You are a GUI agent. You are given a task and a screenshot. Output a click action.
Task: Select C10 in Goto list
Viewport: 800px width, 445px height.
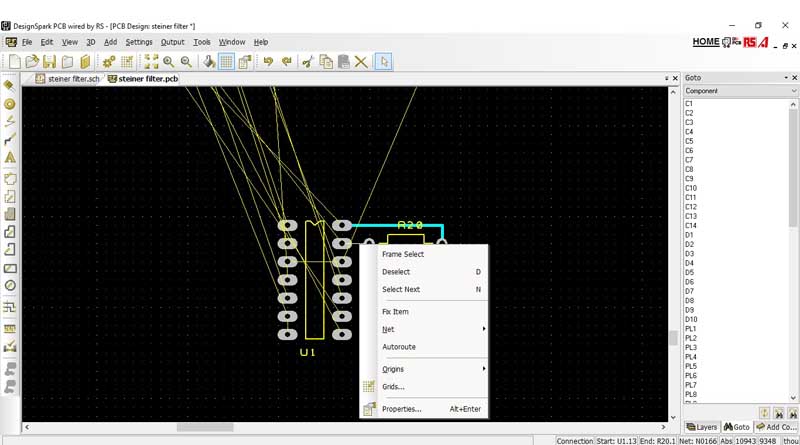[691, 188]
